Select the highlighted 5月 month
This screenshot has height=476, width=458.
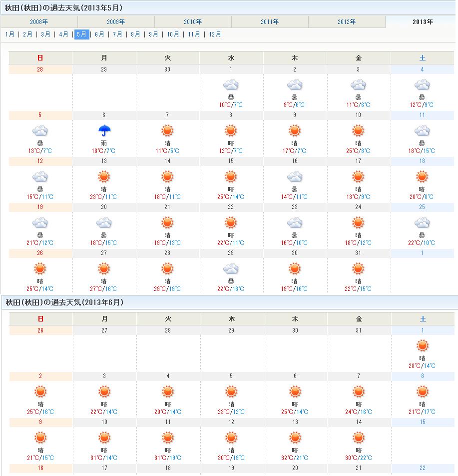click(x=81, y=34)
